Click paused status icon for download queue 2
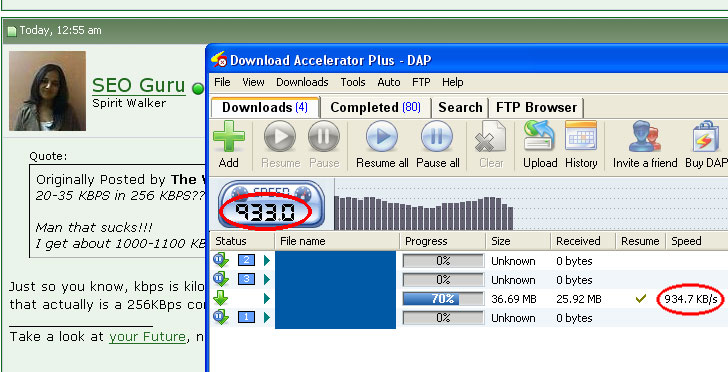The height and width of the screenshot is (372, 728). pos(221,260)
